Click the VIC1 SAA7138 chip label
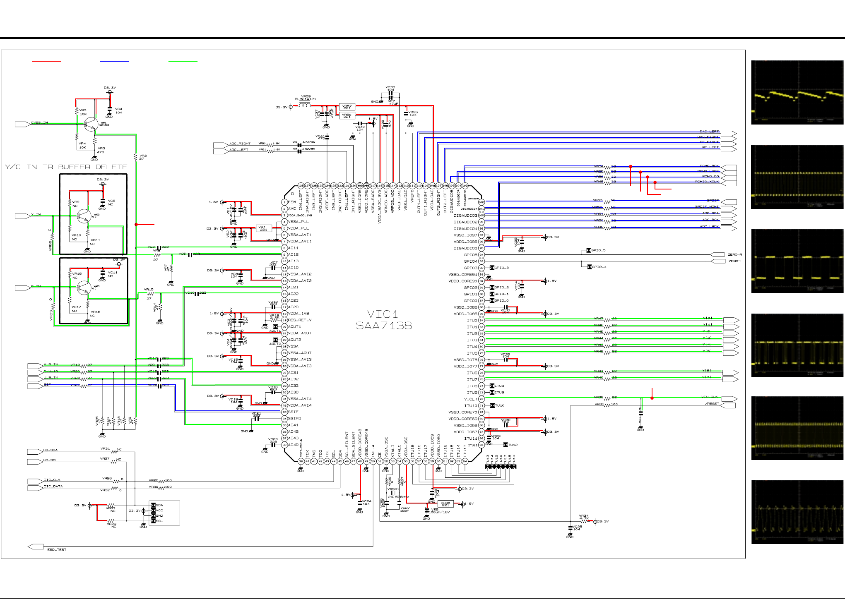The image size is (845, 616). click(383, 320)
